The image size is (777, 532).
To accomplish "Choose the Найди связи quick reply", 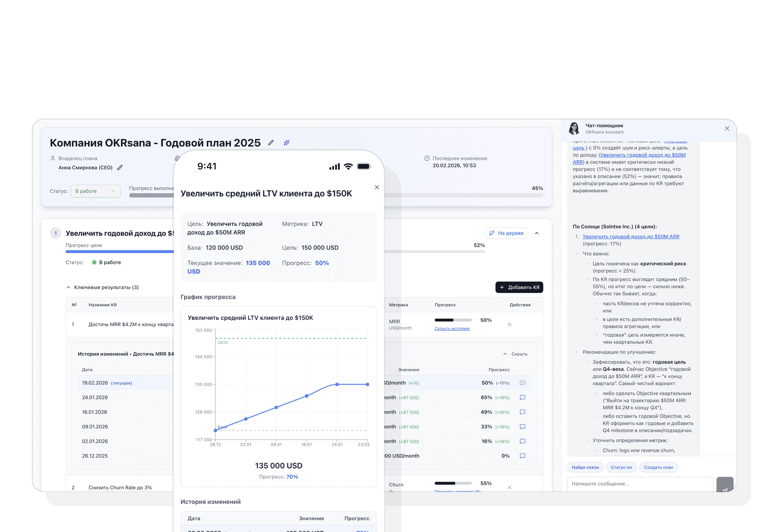I will tap(585, 467).
